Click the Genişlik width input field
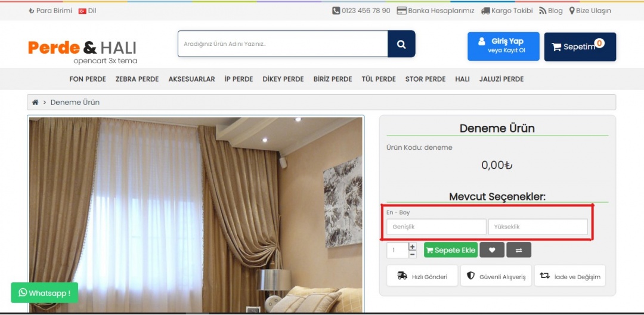This screenshot has height=315, width=644. point(436,227)
